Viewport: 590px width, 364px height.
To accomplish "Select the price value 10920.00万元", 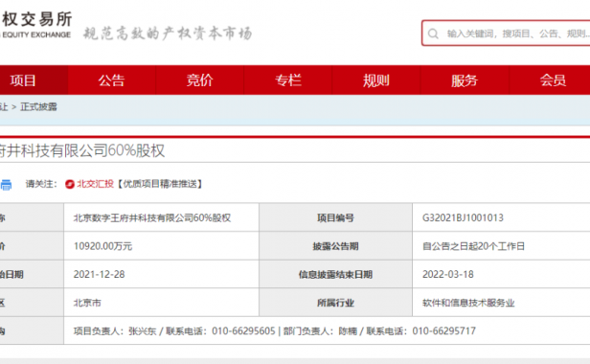I will [x=102, y=246].
